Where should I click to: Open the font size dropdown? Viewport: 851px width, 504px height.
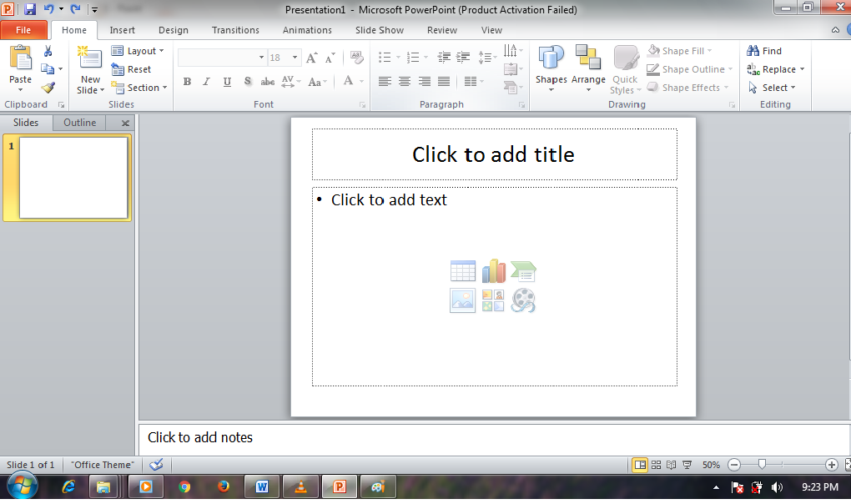(295, 58)
